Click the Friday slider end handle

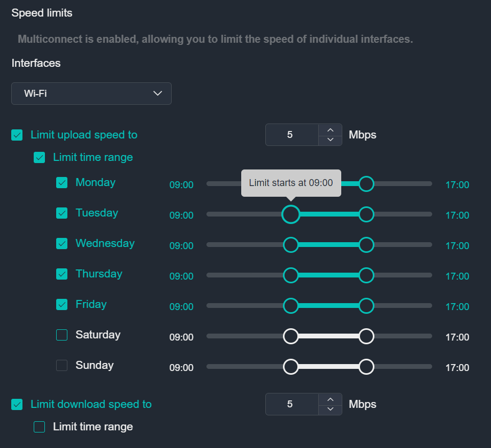(x=366, y=306)
